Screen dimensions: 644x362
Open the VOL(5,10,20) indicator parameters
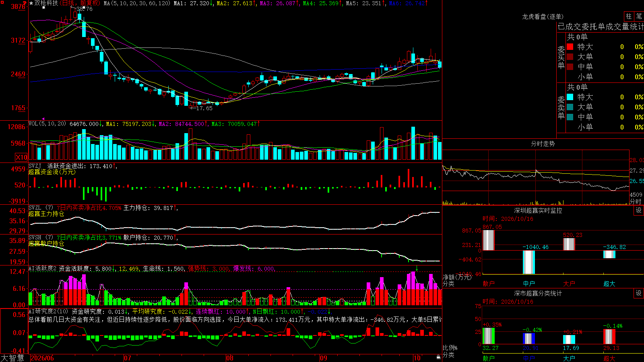point(47,124)
